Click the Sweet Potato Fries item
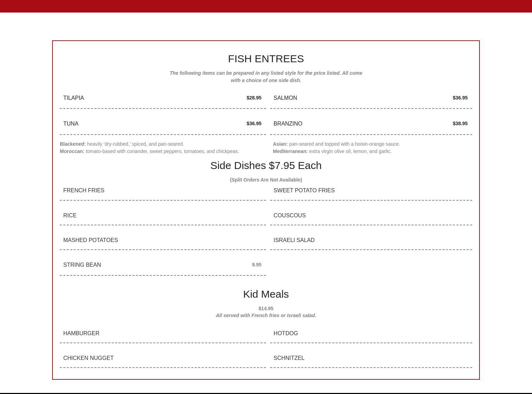The width and height of the screenshot is (532, 394). point(304,191)
